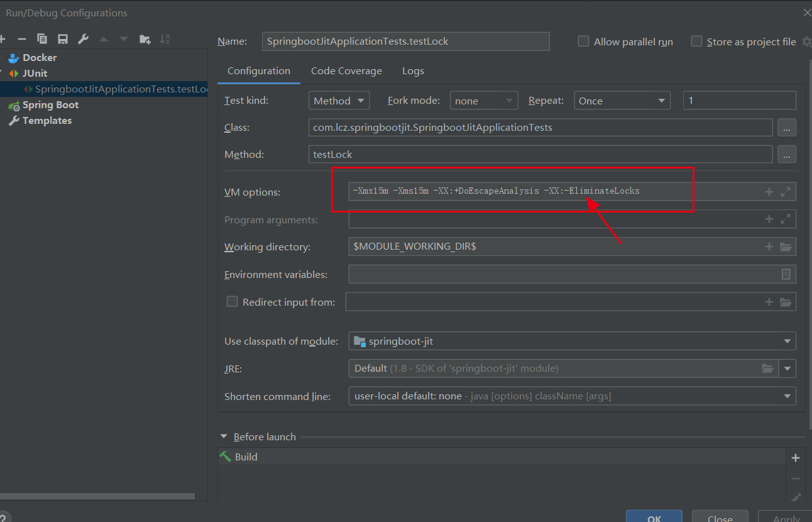
Task: Move configuration up arrow
Action: tap(104, 39)
